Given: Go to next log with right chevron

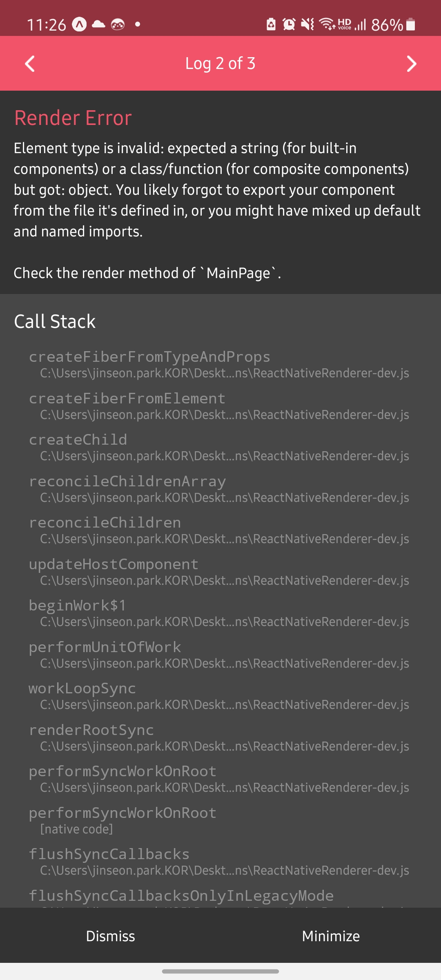Looking at the screenshot, I should [x=412, y=64].
